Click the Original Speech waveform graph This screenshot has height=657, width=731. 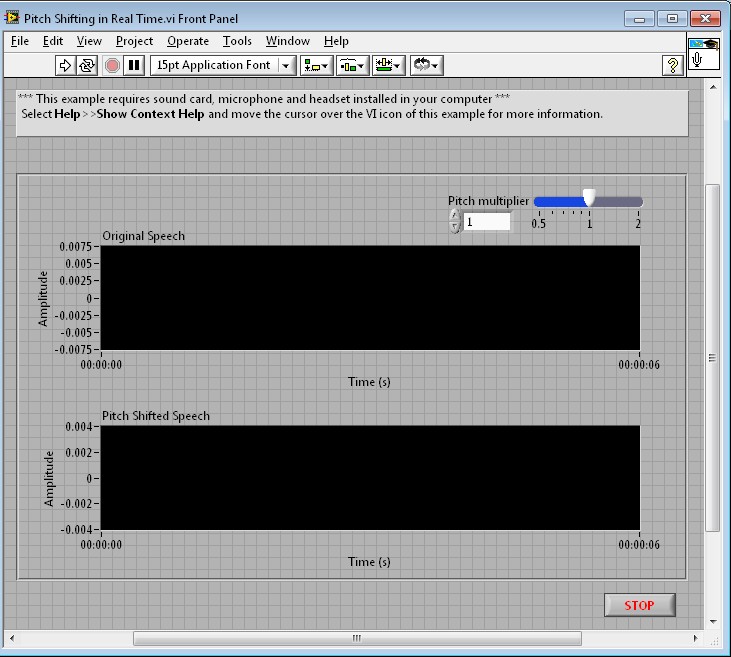(370, 298)
